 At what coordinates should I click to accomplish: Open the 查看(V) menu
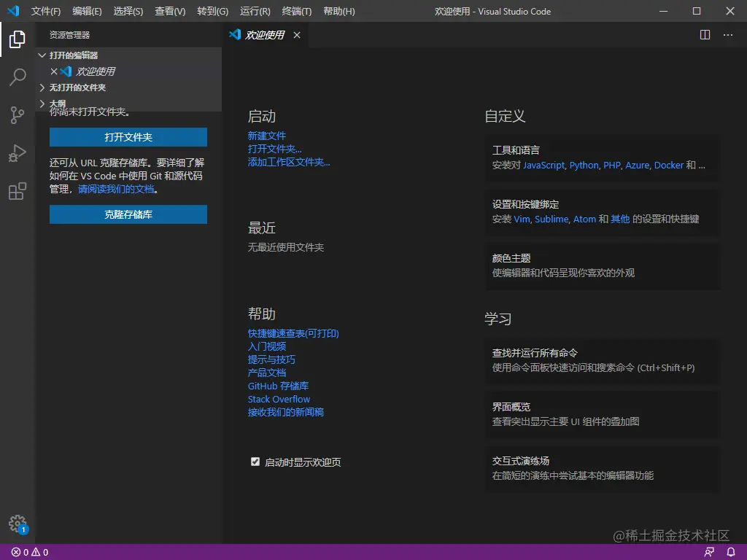[170, 11]
